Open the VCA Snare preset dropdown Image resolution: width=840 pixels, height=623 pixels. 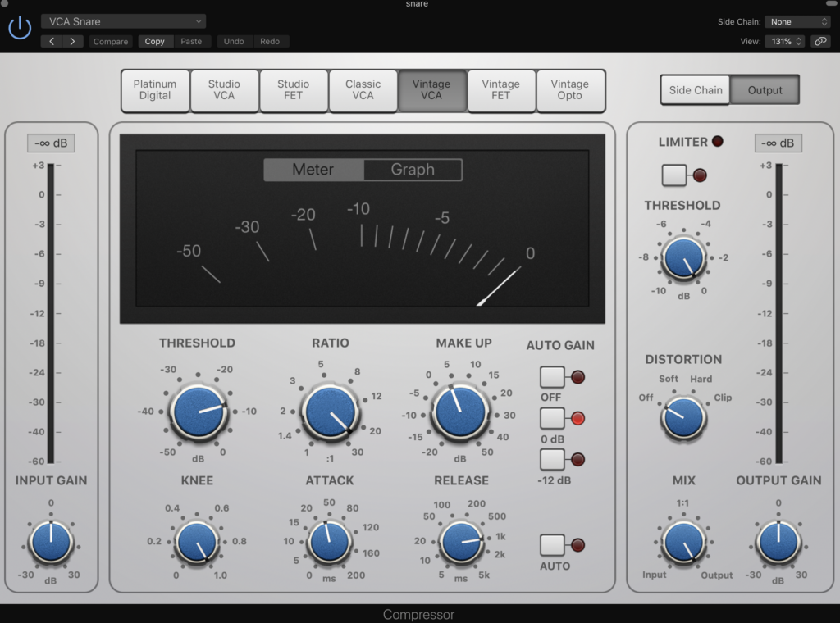124,21
